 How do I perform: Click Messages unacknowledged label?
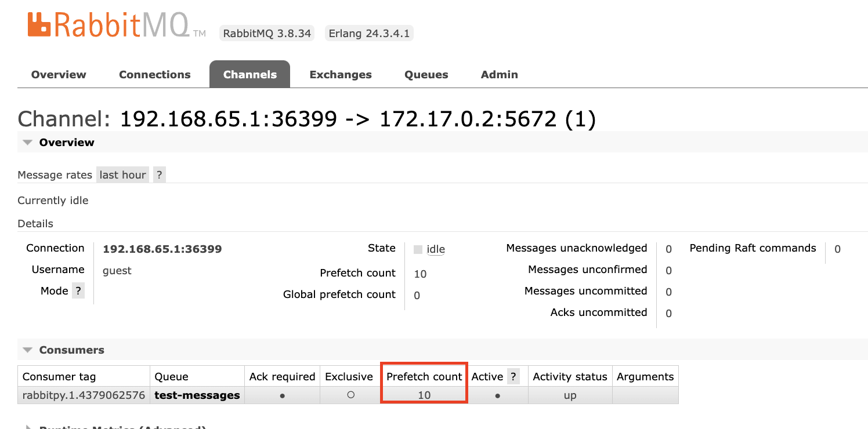point(577,248)
